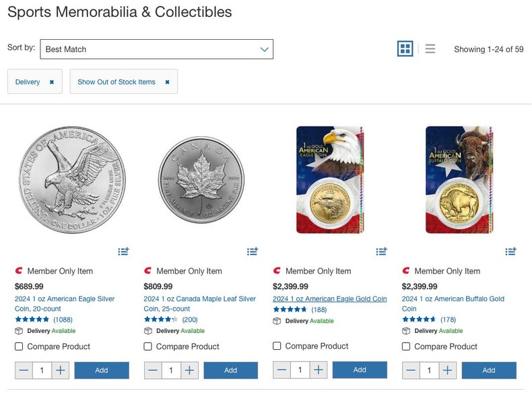The height and width of the screenshot is (393, 532).
Task: Click American Eagle Silver Coin product image
Action: tap(71, 180)
